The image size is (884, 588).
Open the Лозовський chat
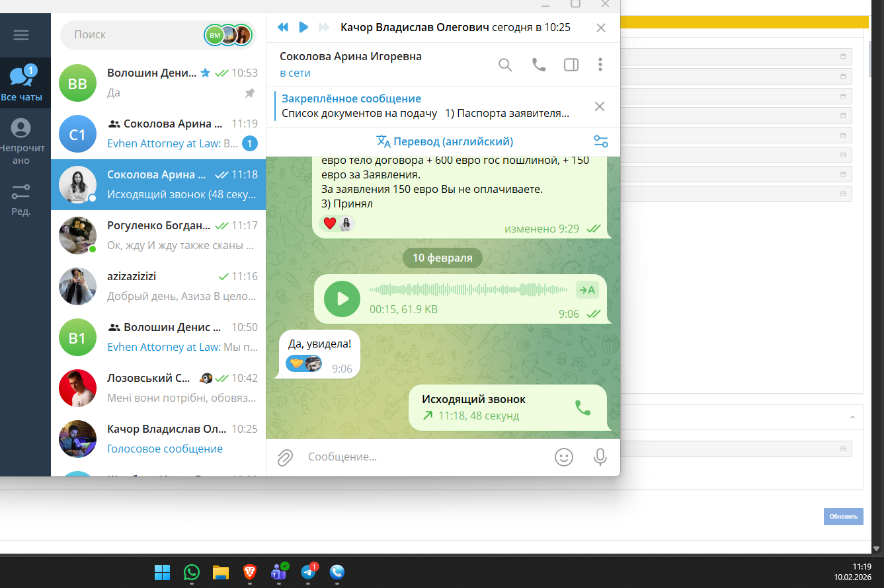(x=159, y=388)
